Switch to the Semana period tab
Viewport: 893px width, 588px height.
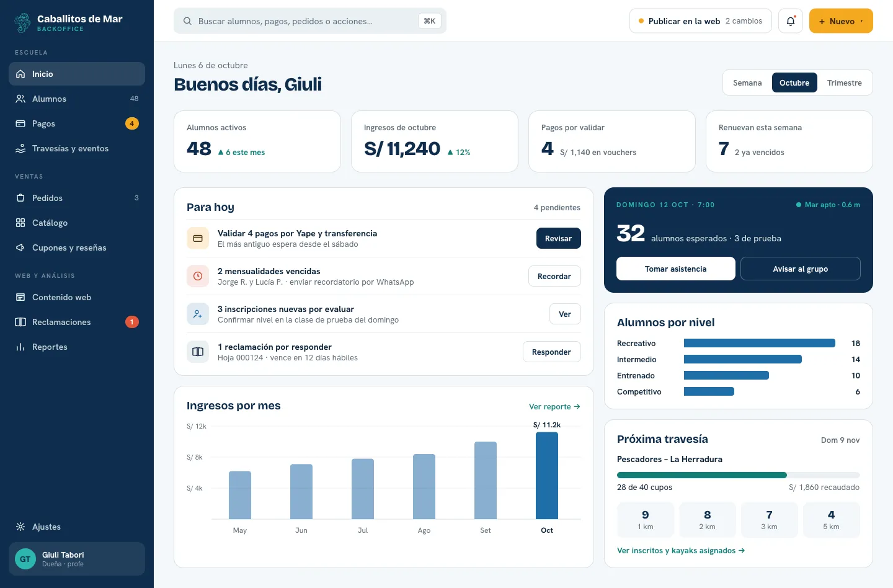747,82
